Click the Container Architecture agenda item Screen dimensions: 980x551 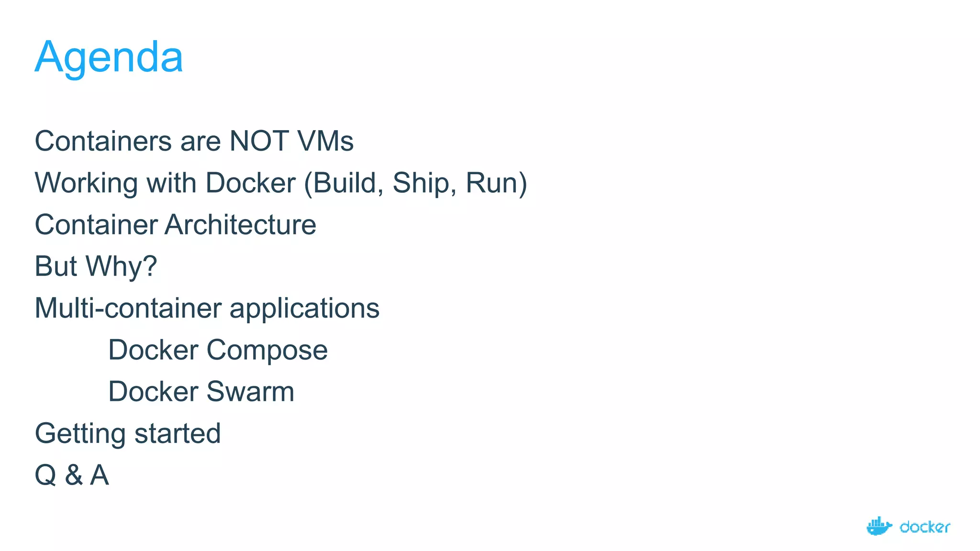(x=175, y=224)
